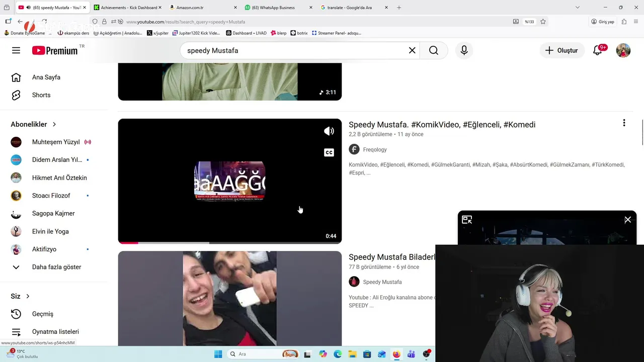Open the notifications bell
The width and height of the screenshot is (644, 362).
598,50
